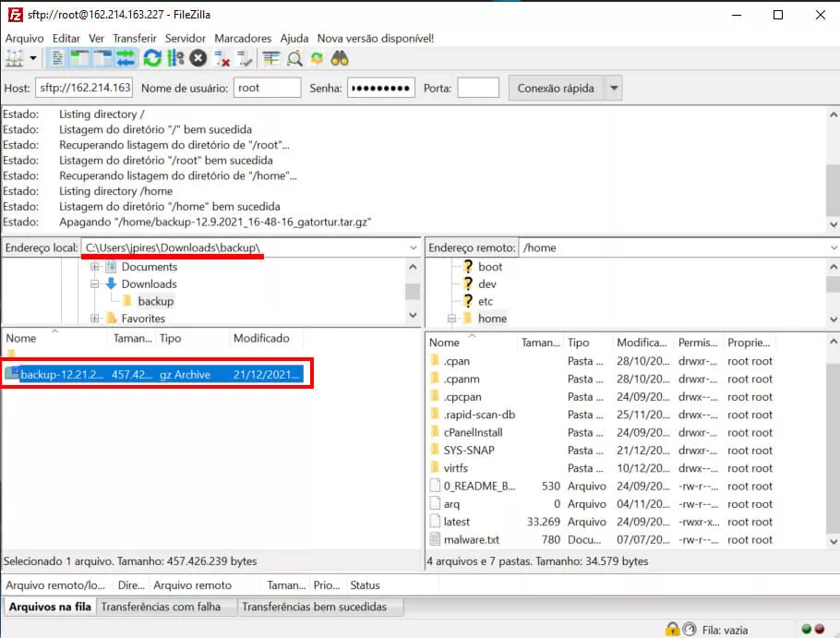Open the Marcadores menu

coord(243,38)
